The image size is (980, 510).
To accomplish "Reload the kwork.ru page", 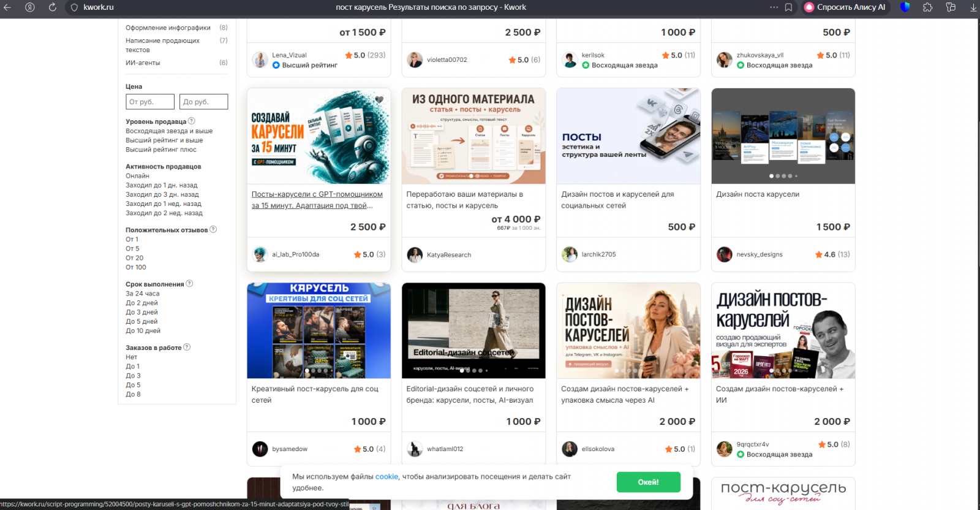I will [x=53, y=7].
